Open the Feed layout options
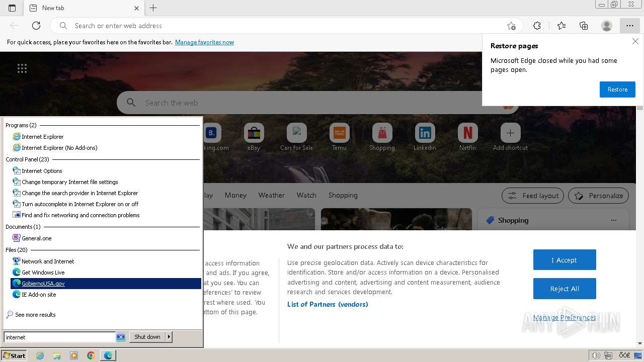 point(533,196)
